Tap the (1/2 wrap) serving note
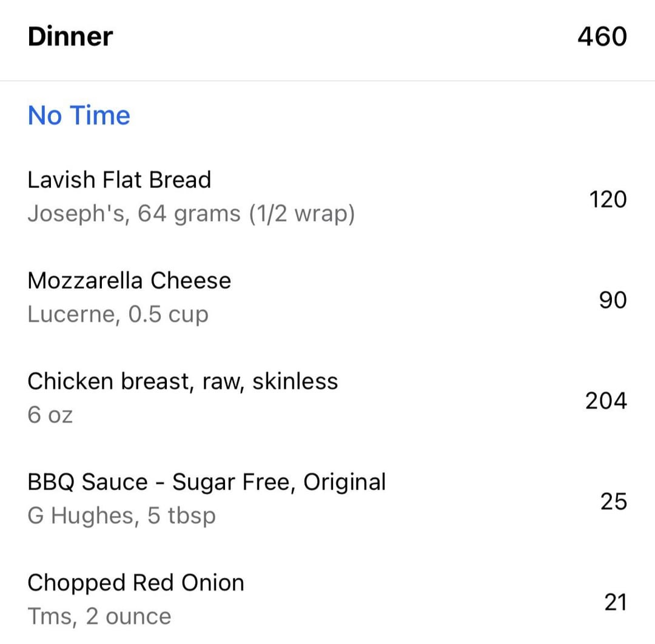This screenshot has width=655, height=644. pyautogui.click(x=301, y=214)
